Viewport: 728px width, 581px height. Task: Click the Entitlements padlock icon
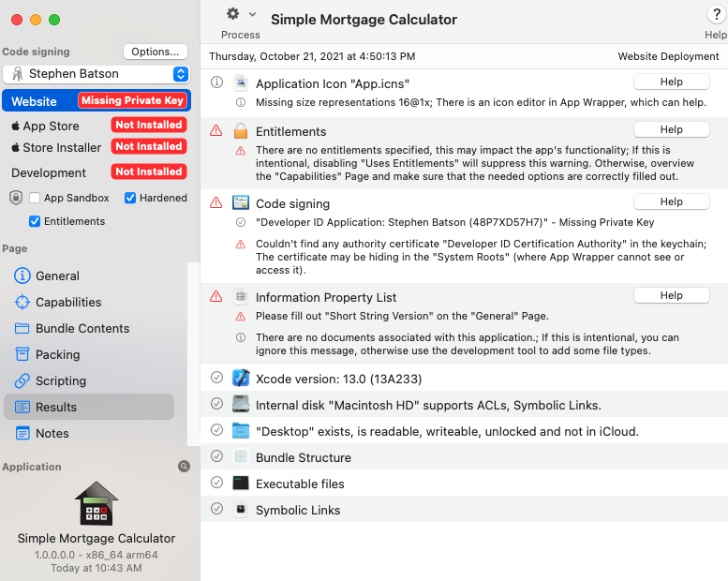click(x=241, y=131)
